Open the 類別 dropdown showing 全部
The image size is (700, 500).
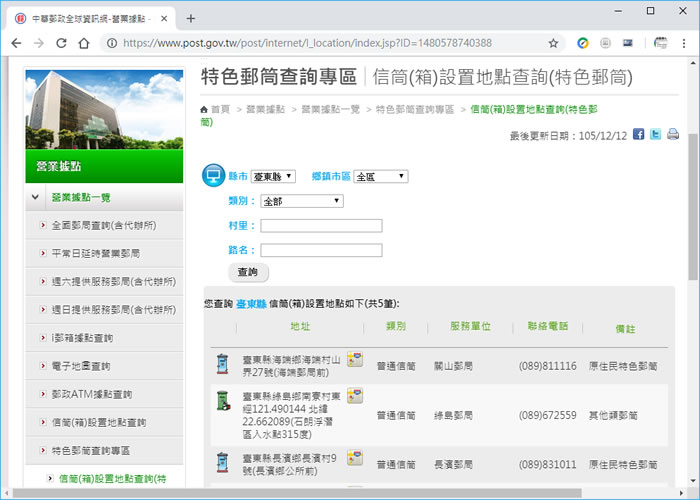(x=302, y=201)
